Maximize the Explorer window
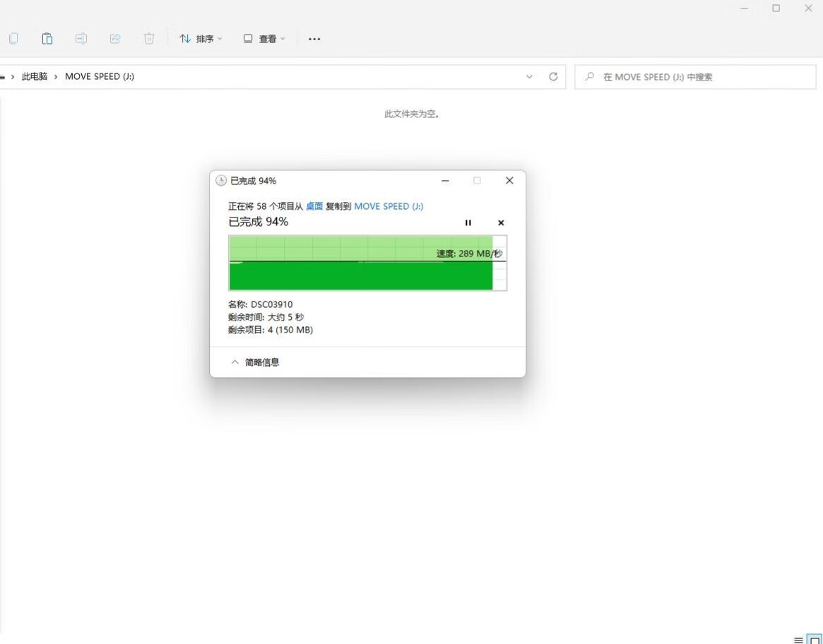The width and height of the screenshot is (823, 644). (776, 8)
